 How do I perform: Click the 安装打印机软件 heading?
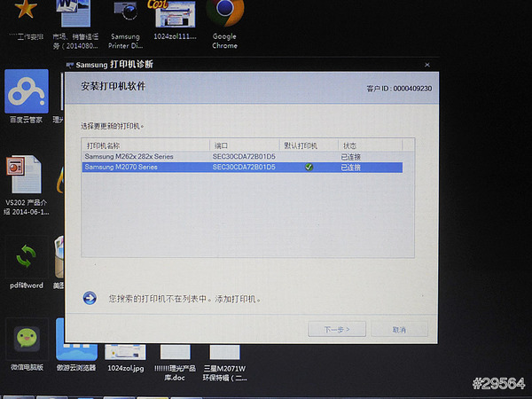[x=113, y=86]
